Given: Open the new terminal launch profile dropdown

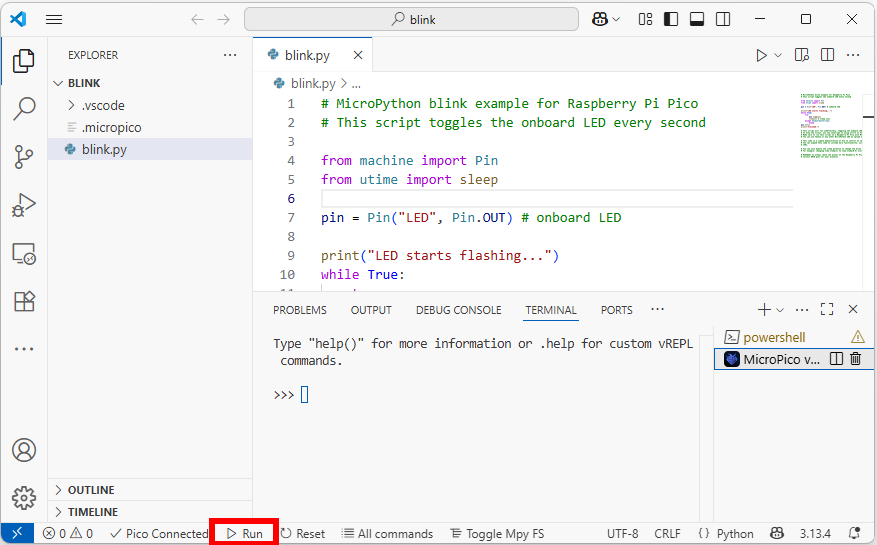Looking at the screenshot, I should click(780, 310).
